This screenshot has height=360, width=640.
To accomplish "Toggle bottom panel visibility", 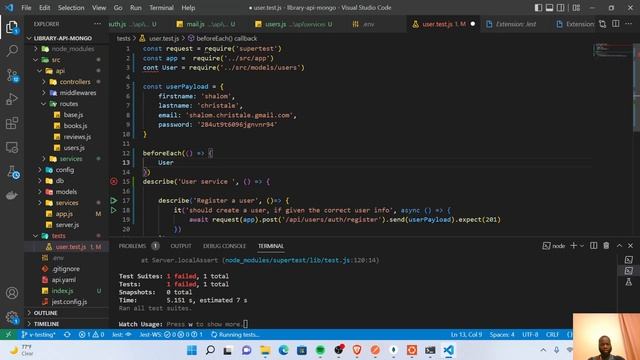I will point(549,8).
